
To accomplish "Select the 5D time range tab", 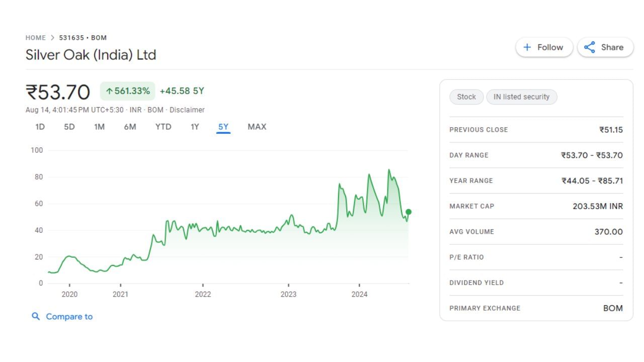I will (69, 127).
